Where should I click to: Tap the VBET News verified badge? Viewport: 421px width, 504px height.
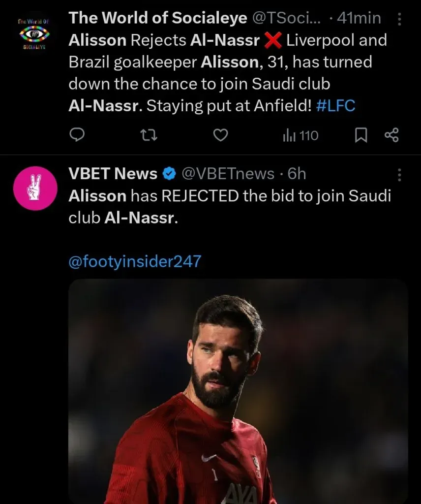pyautogui.click(x=170, y=174)
